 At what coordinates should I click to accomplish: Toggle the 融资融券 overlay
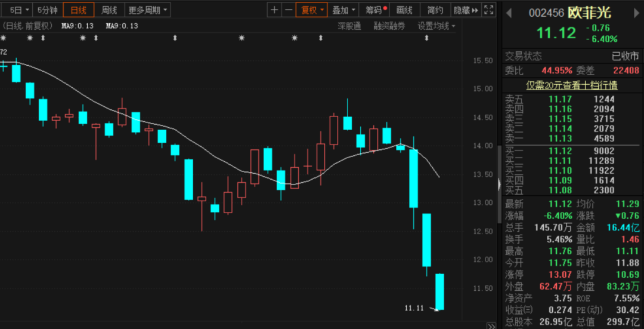pyautogui.click(x=389, y=26)
